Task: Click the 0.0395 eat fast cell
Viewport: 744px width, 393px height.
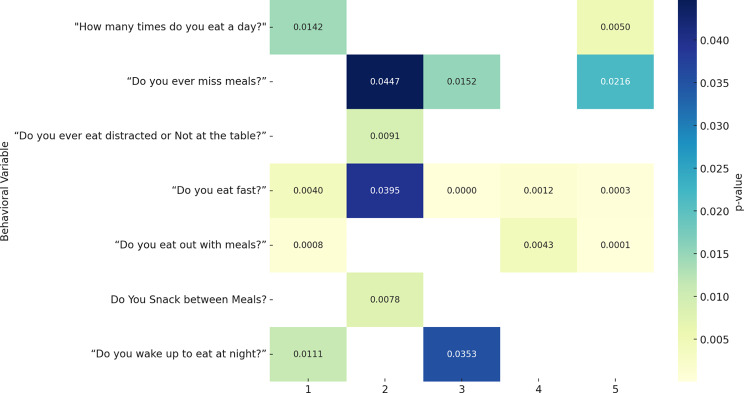Action: 385,191
